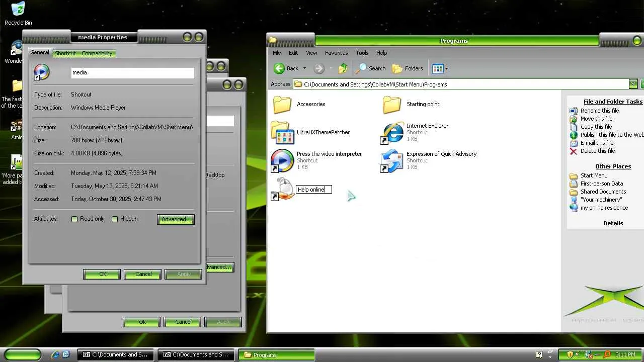The height and width of the screenshot is (362, 644).
Task: Switch to the Programs taskbar button
Action: (276, 354)
